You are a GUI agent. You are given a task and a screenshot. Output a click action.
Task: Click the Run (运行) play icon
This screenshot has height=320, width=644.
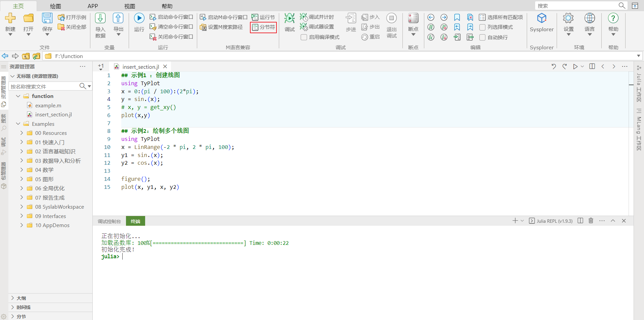(139, 18)
